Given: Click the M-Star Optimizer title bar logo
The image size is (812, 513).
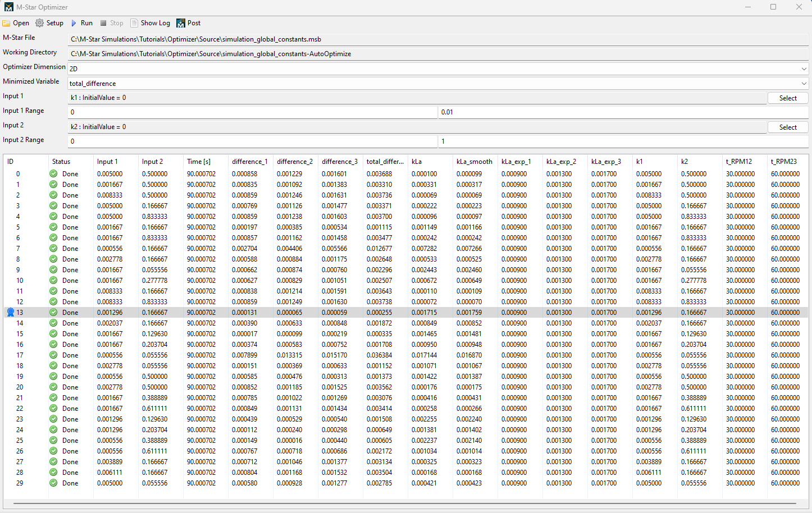Looking at the screenshot, I should click(x=8, y=7).
